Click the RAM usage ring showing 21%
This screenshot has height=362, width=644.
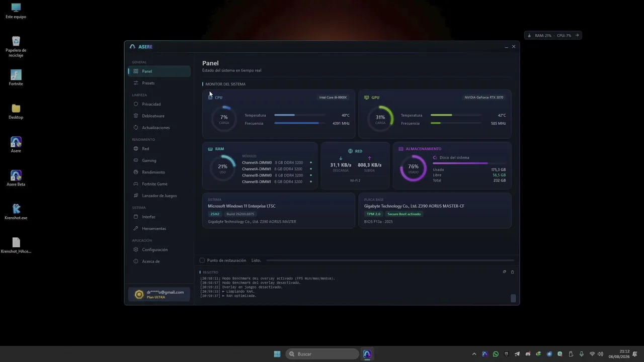(x=223, y=168)
